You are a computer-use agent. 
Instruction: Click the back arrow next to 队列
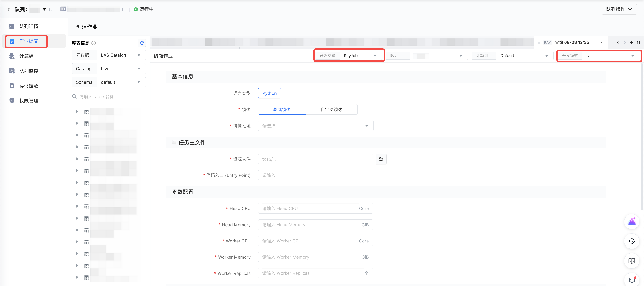(x=9, y=9)
